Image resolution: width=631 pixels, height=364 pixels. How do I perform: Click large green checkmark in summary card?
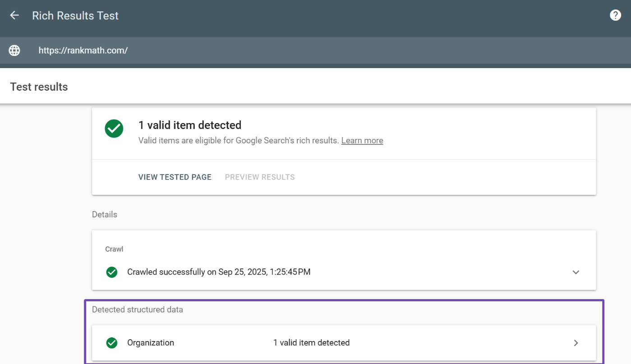(x=114, y=129)
